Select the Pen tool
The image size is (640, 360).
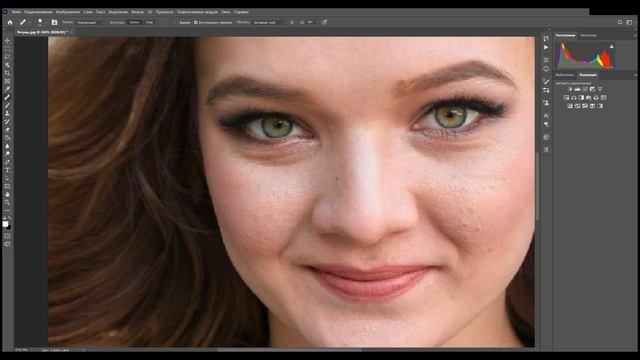(x=7, y=162)
